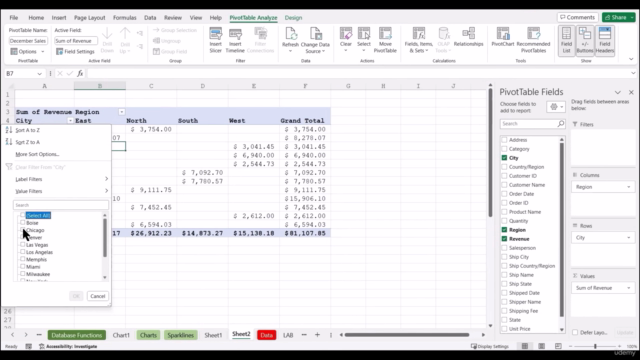Click the zoom slider handle

(x=595, y=346)
